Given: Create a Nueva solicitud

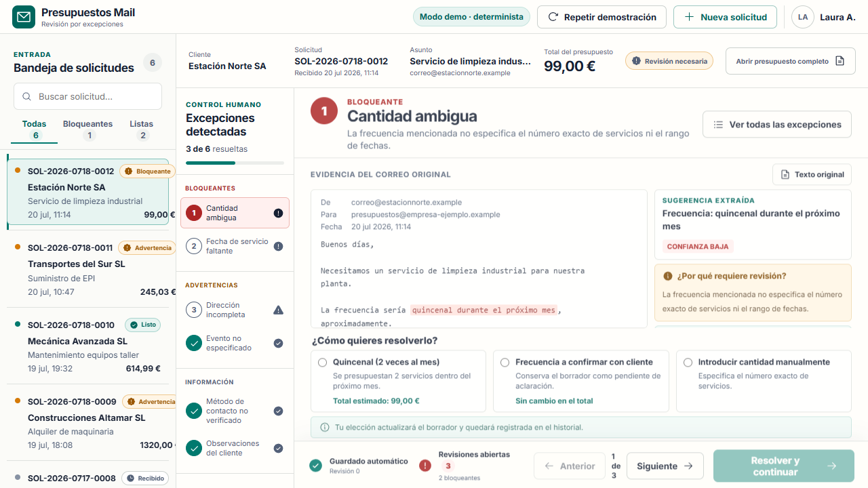Looking at the screenshot, I should (725, 17).
